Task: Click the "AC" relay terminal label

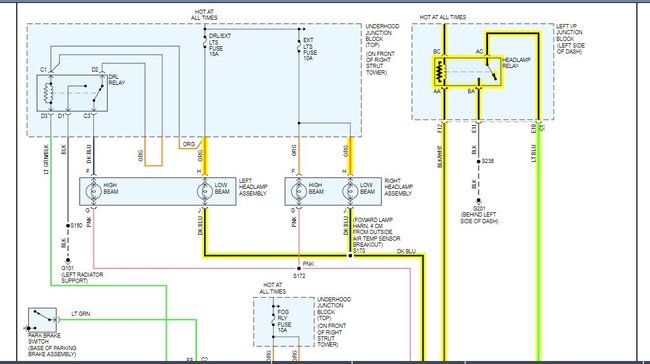Action: 479,51
